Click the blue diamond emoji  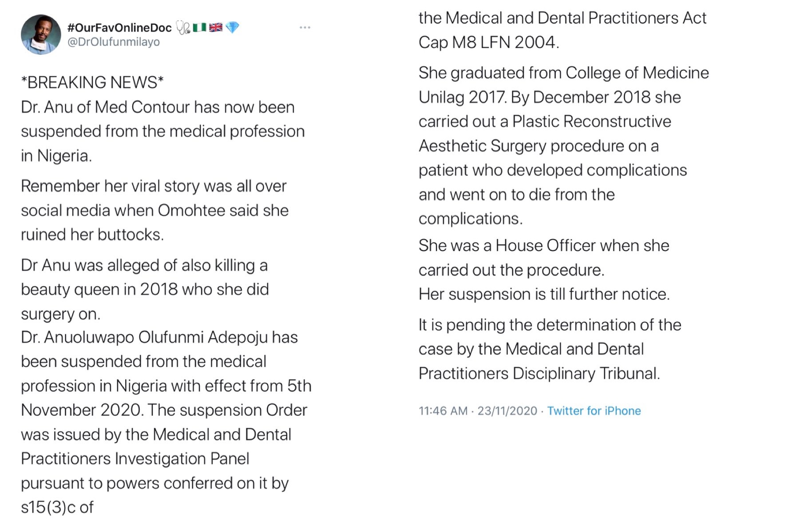point(232,28)
